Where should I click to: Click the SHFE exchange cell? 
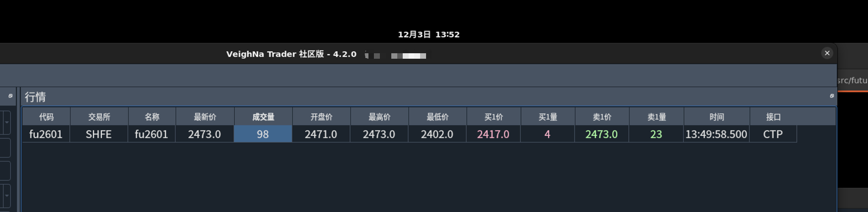click(98, 134)
